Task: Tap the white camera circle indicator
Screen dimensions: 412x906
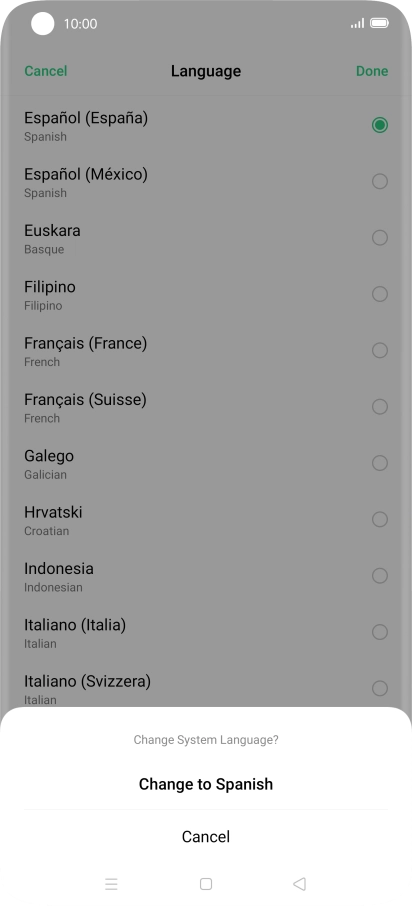Action: click(42, 24)
